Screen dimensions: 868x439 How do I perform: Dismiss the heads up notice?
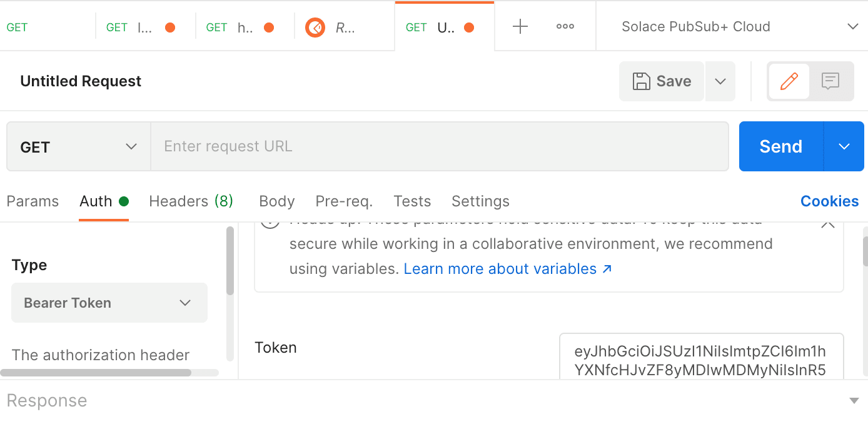(x=828, y=223)
